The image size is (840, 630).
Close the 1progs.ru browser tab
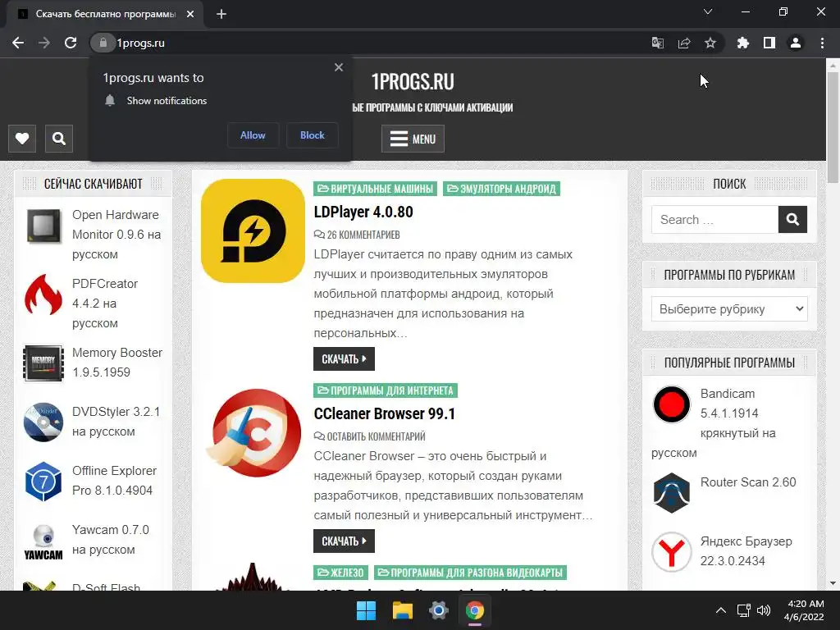190,14
